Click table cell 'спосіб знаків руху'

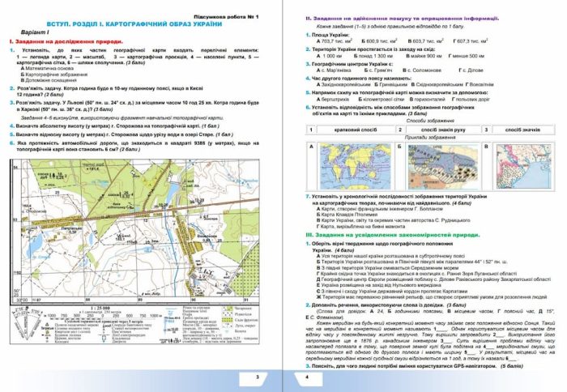443,130
